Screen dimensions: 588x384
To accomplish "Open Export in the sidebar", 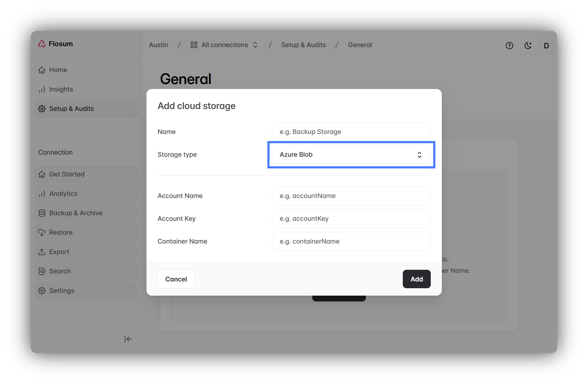I will click(x=59, y=252).
